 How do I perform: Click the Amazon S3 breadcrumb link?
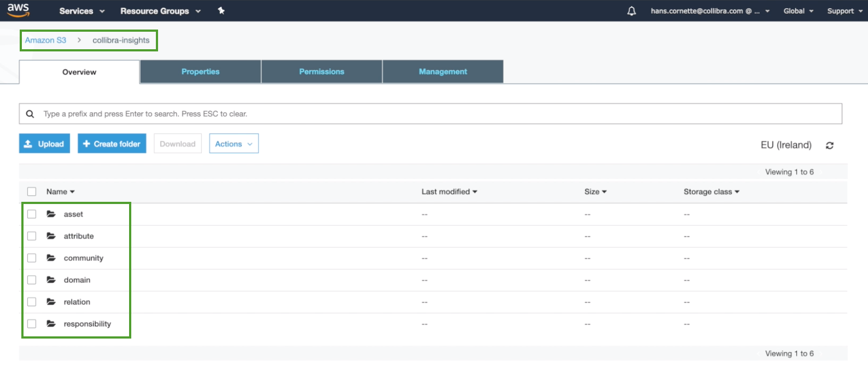coord(45,40)
